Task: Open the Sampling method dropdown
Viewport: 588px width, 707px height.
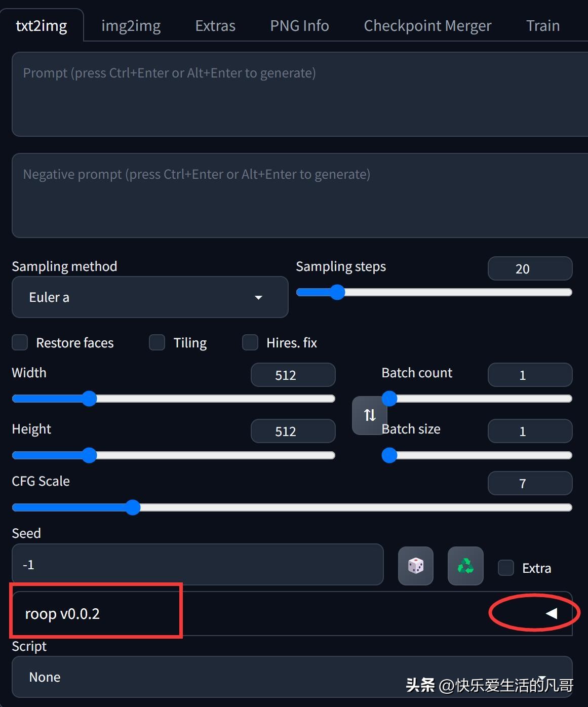Action: [x=150, y=297]
